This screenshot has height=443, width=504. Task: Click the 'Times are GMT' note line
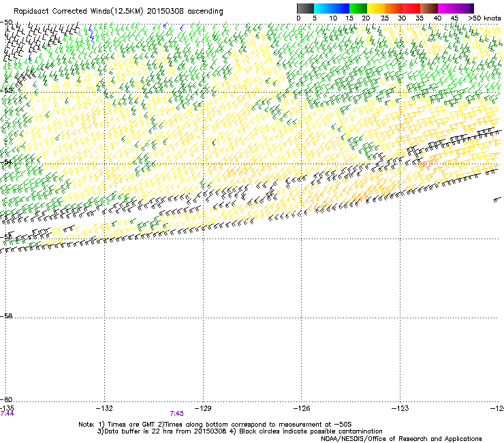[x=215, y=425]
